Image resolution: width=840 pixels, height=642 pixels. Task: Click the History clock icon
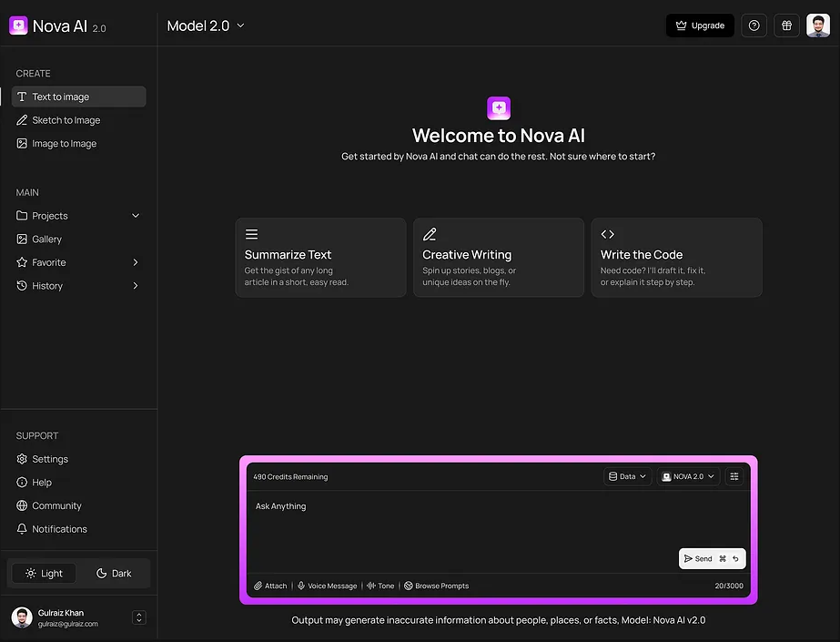[x=22, y=286]
